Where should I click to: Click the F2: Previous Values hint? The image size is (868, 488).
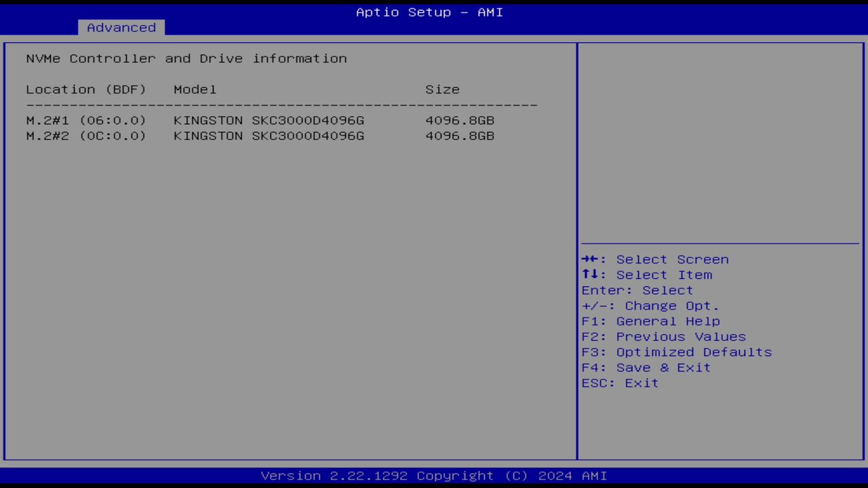pyautogui.click(x=664, y=337)
